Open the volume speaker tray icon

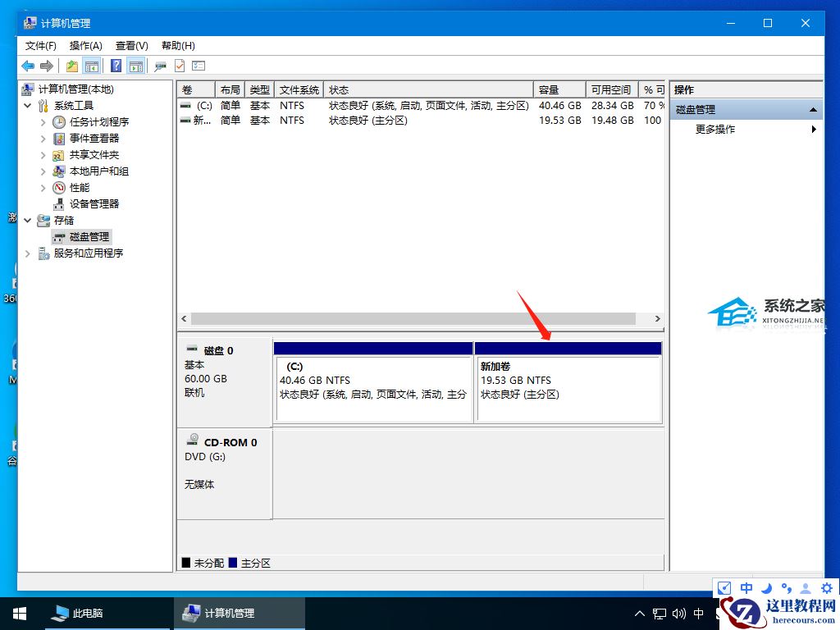(679, 614)
